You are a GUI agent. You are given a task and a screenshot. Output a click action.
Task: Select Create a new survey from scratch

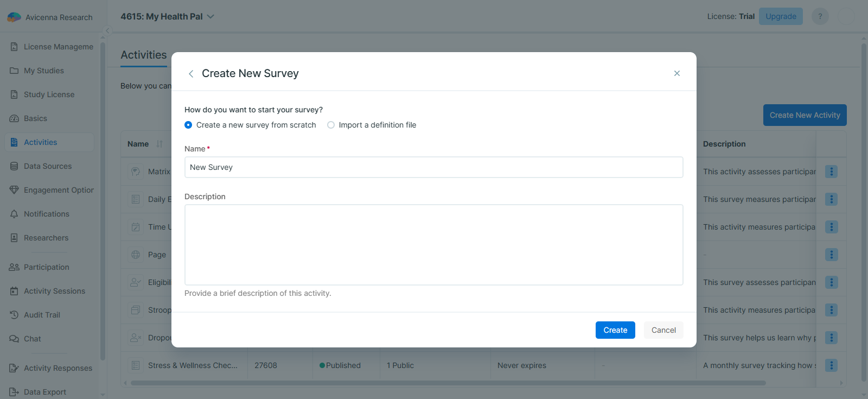pos(188,125)
